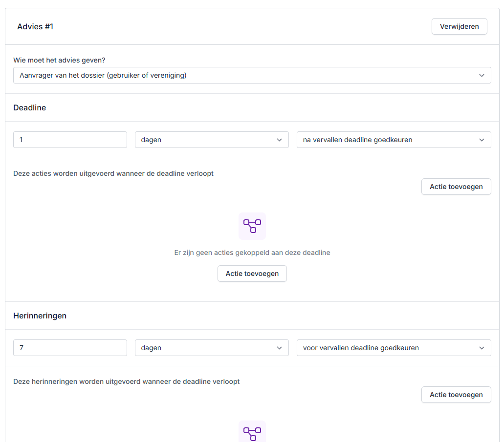Click the 'Er zijn geen acties gekoppeld' message

(252, 253)
